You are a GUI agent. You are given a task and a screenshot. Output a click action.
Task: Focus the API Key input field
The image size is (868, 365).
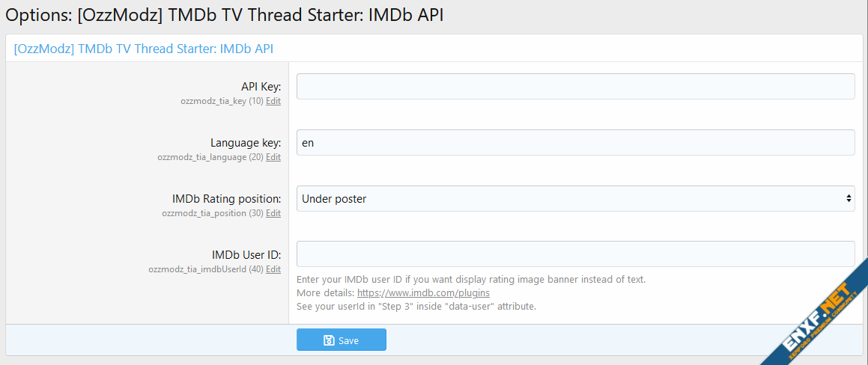pos(575,87)
